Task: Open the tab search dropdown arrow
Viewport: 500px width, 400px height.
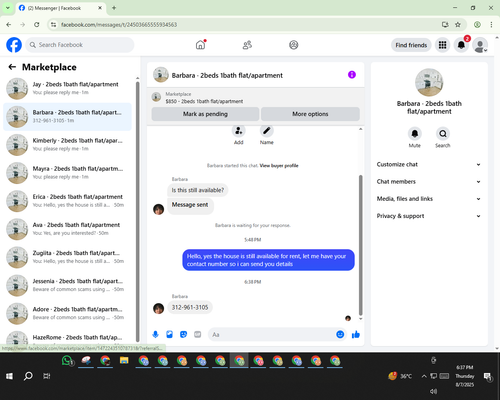Action: [x=8, y=8]
